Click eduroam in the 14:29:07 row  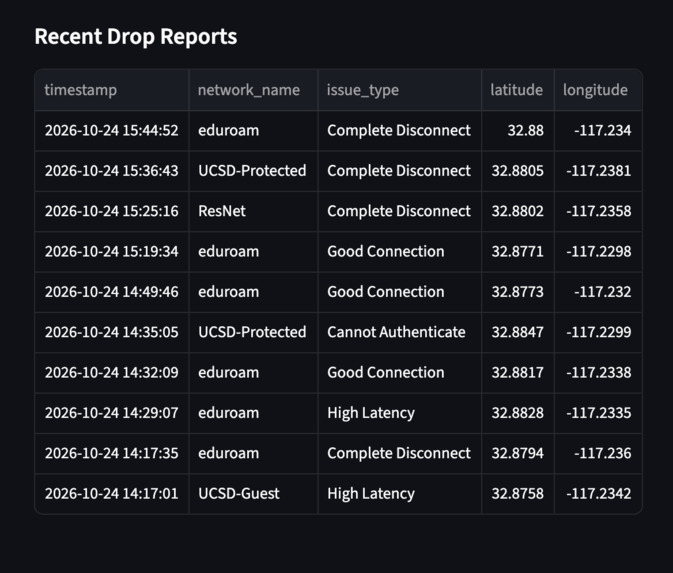tap(253, 413)
